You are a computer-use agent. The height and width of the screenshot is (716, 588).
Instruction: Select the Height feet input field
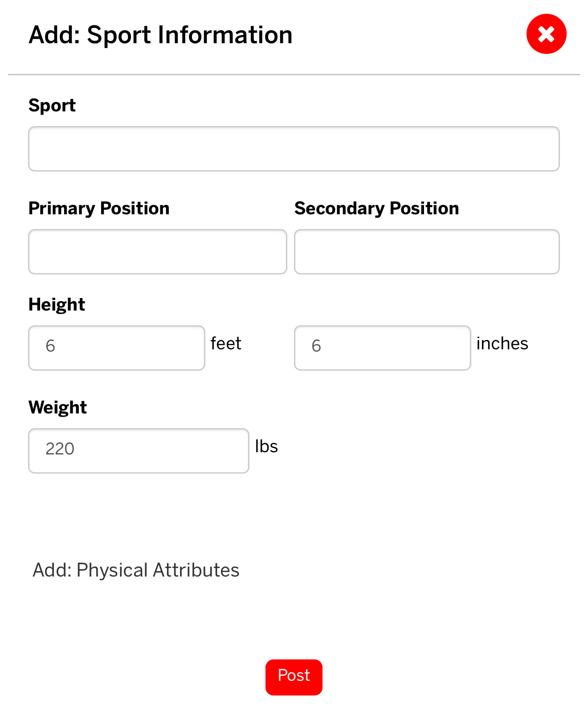(117, 348)
